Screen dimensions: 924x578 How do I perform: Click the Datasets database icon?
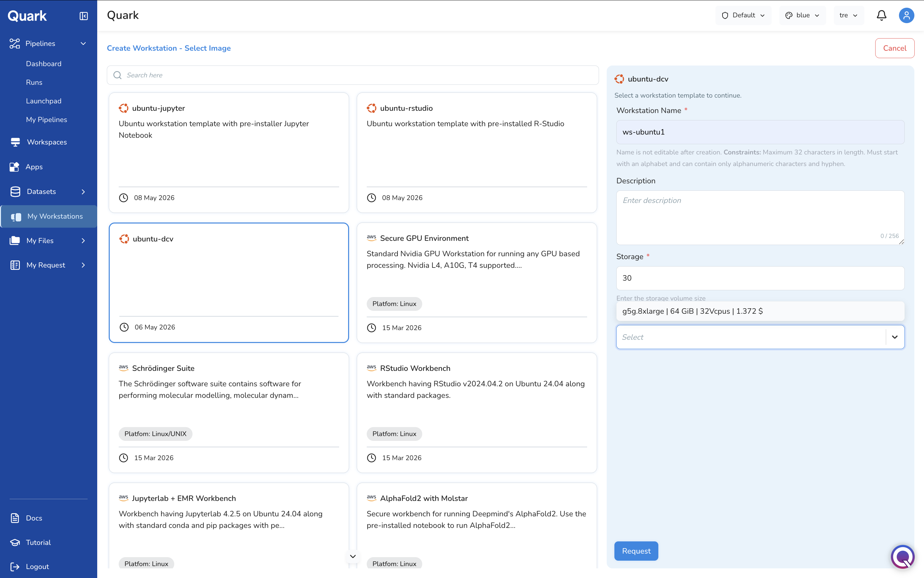(x=15, y=191)
